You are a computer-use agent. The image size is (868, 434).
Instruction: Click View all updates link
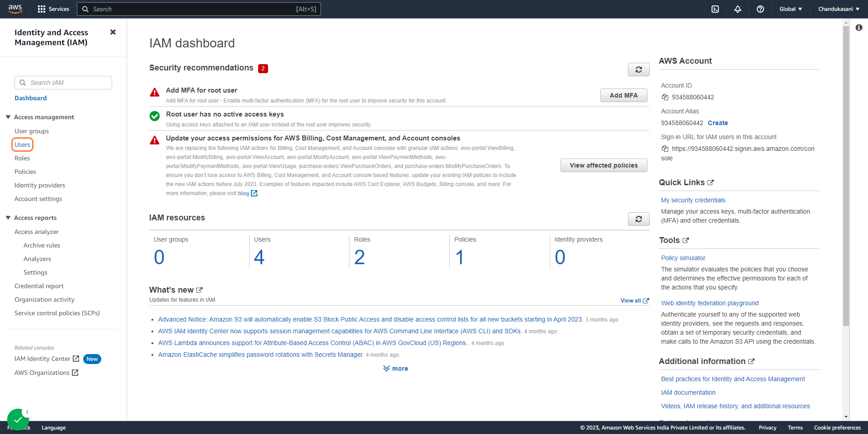point(635,301)
